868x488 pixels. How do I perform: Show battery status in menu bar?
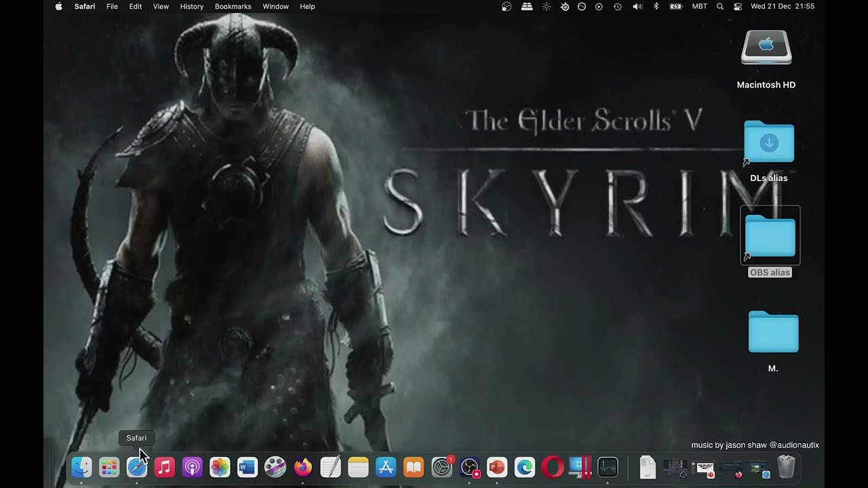676,6
